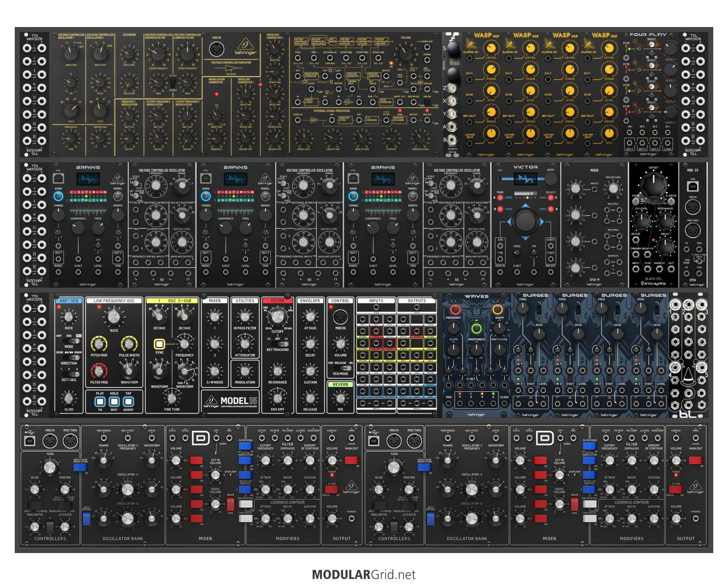The image size is (728, 585).
Task: Click the red FREQ button beside Victor's joystick
Action: coord(551,209)
